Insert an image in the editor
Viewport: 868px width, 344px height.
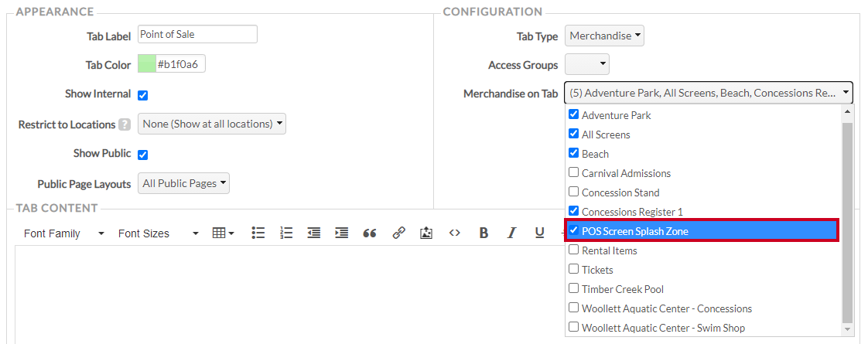425,233
